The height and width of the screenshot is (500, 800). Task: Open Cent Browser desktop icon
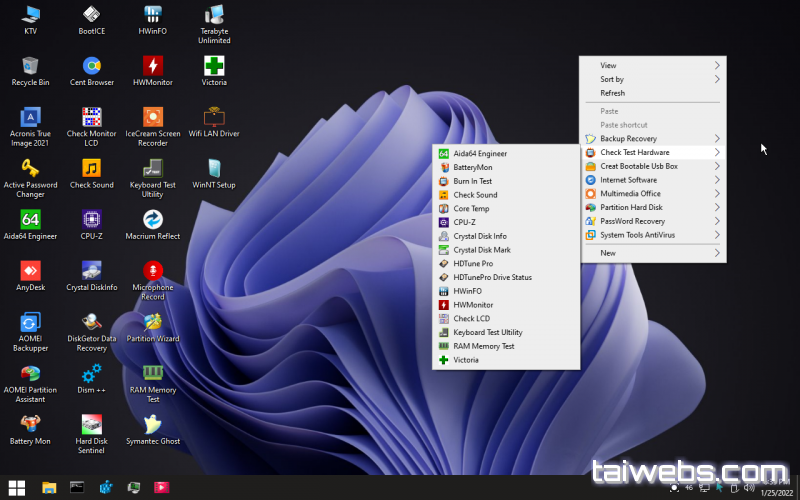pos(91,68)
